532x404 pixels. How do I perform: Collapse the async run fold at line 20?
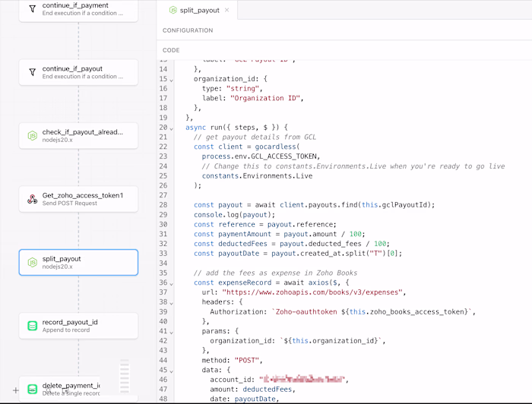click(171, 129)
